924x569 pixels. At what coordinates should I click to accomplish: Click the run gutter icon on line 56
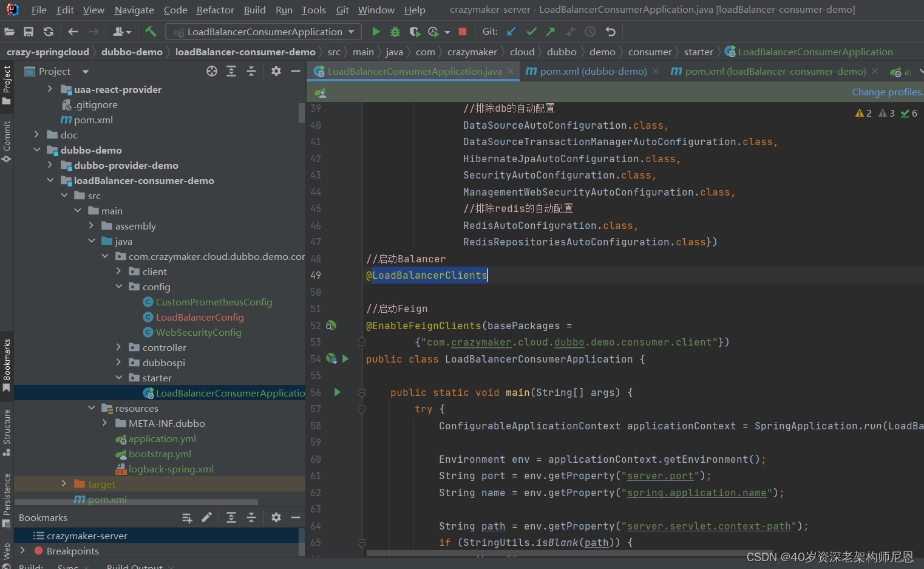point(338,392)
